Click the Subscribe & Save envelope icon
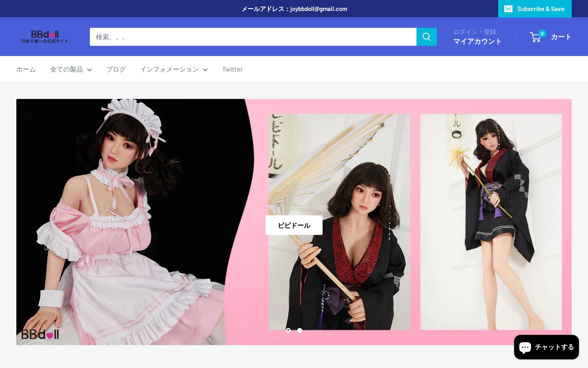The height and width of the screenshot is (368, 588). click(x=508, y=9)
